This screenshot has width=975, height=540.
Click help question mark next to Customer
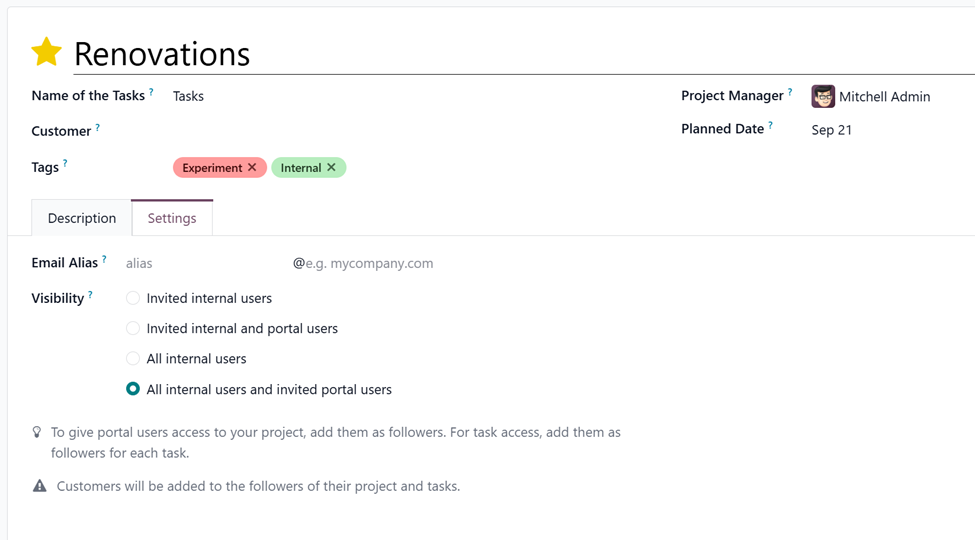pyautogui.click(x=98, y=128)
